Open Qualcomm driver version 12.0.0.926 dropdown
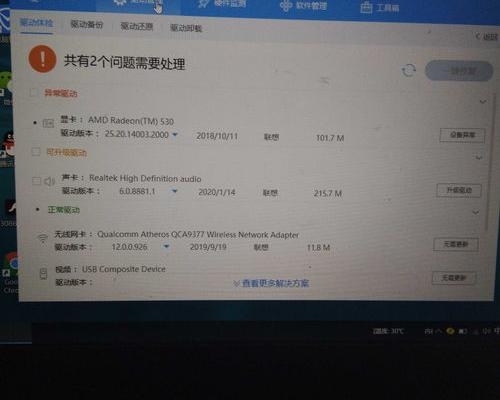This screenshot has height=400, width=500. point(166,247)
